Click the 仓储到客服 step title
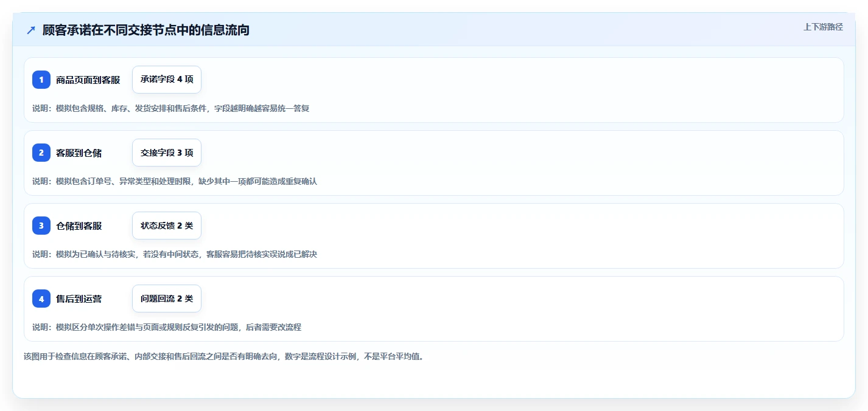The height and width of the screenshot is (411, 868). pyautogui.click(x=79, y=226)
